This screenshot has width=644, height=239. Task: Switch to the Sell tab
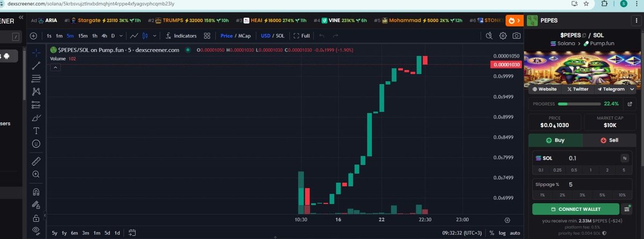pos(609,140)
